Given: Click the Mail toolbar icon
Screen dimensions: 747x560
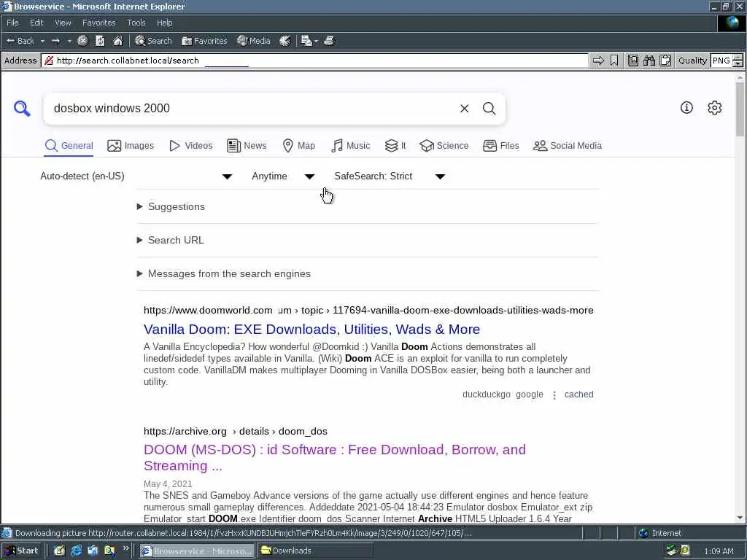Looking at the screenshot, I should (307, 41).
